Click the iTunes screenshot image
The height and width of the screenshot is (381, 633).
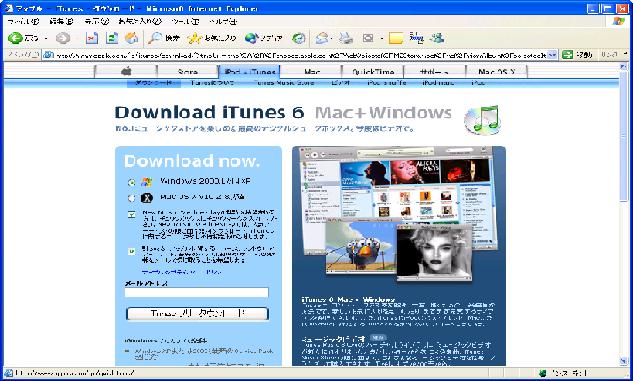[x=398, y=215]
